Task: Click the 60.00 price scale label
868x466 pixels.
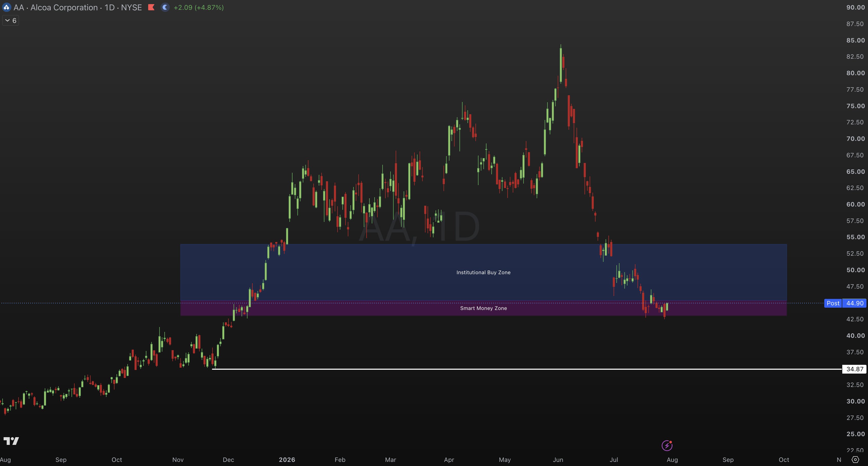Action: click(x=855, y=204)
